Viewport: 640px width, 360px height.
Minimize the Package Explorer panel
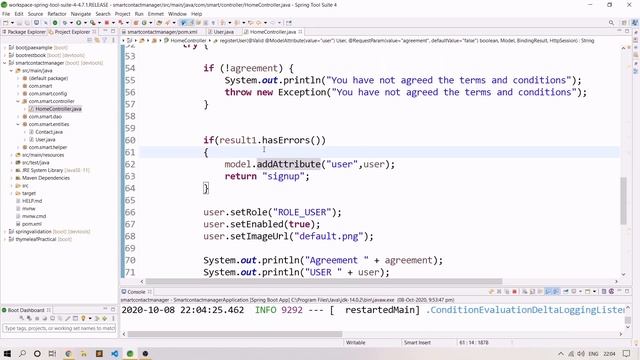105,31
